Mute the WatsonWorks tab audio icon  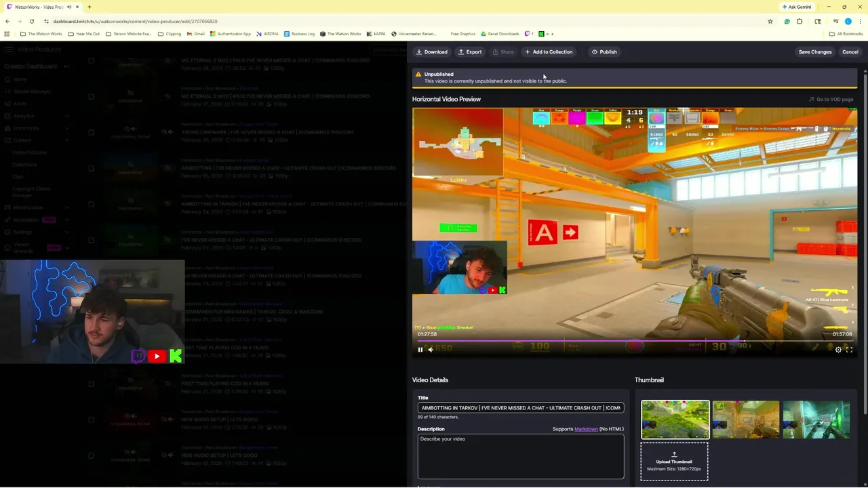point(68,7)
